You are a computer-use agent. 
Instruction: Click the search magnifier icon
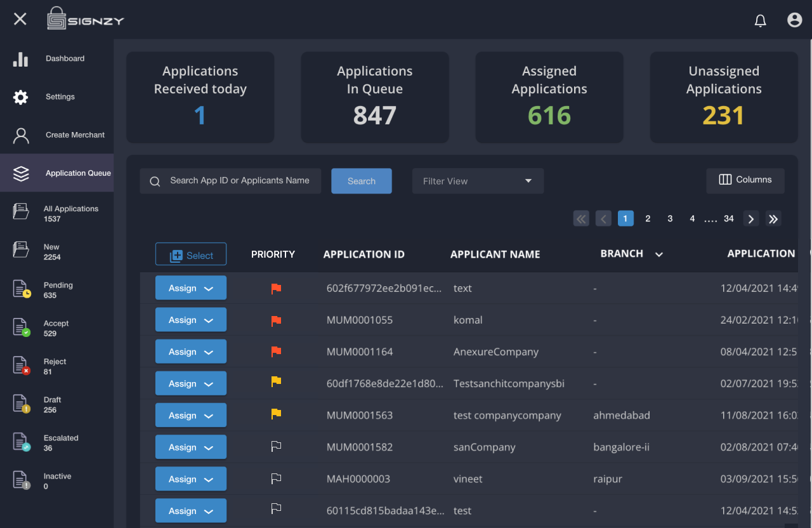click(155, 181)
